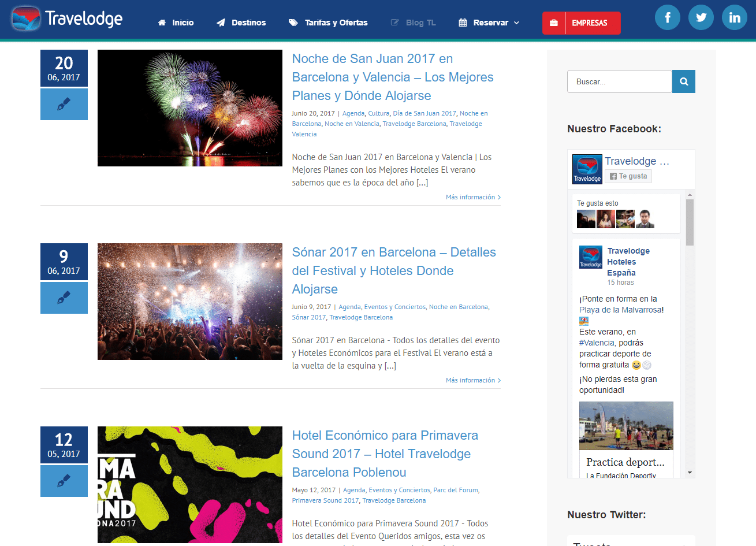Click the Facebook widget scrollbar thumb
Screen dimensions: 756x546
click(690, 222)
